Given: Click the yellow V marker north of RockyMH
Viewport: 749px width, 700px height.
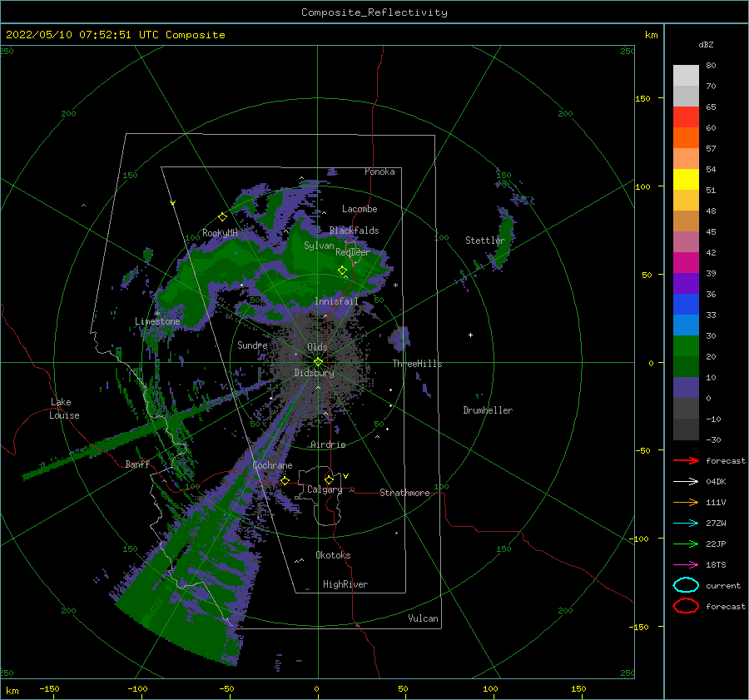Looking at the screenshot, I should (173, 203).
